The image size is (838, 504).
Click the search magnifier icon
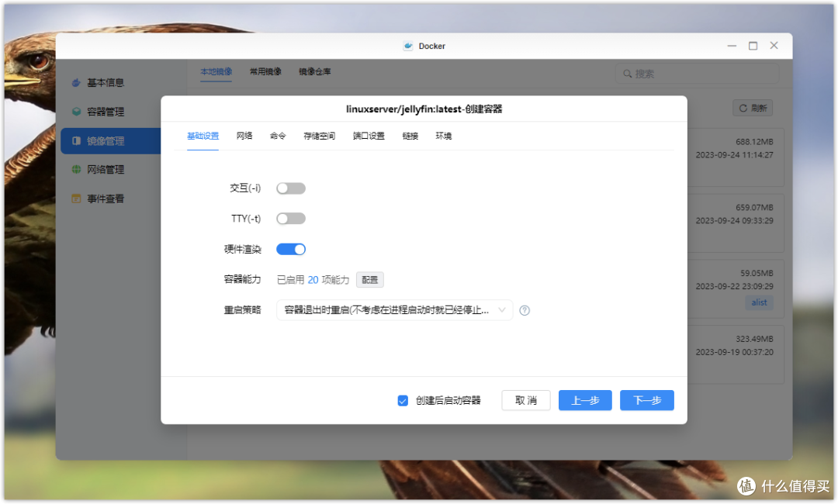pyautogui.click(x=628, y=74)
